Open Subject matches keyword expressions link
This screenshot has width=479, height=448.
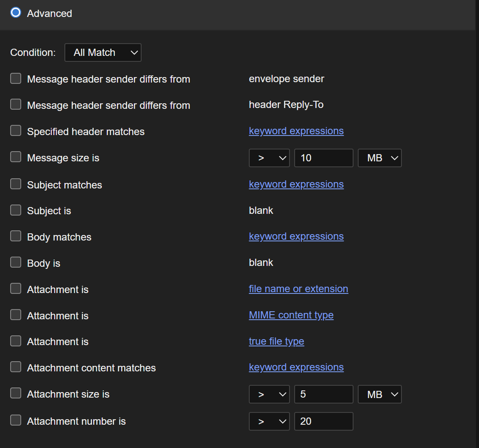pos(296,185)
